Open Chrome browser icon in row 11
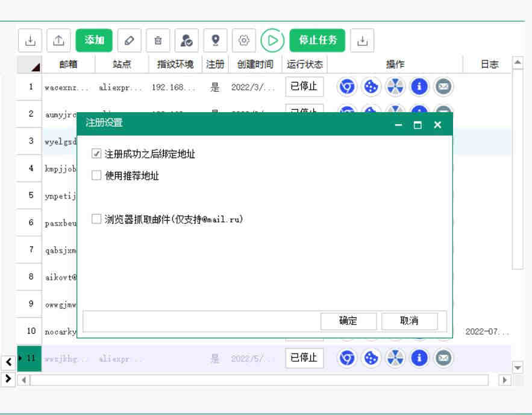Image resolution: width=532 pixels, height=415 pixels. point(347,358)
